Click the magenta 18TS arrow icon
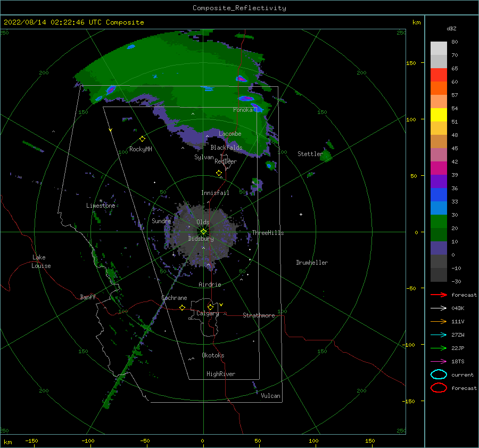Viewport: 479px width, 448px height. pyautogui.click(x=439, y=362)
